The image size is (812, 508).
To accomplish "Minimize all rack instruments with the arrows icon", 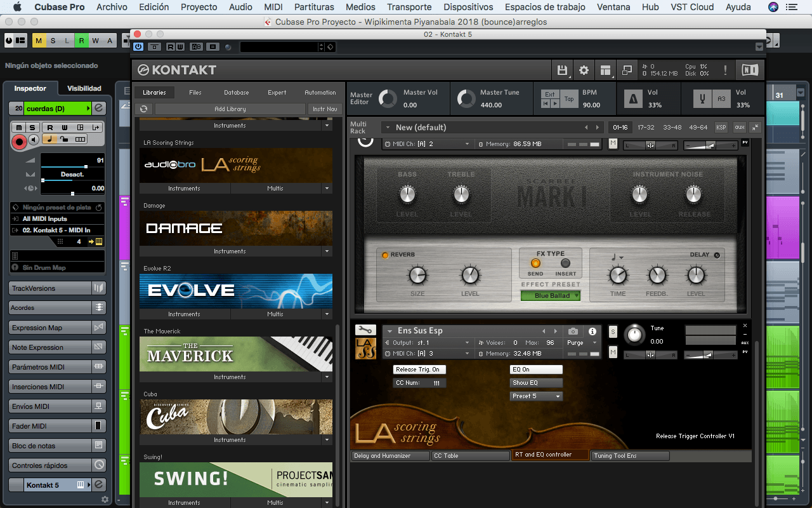I will point(755,128).
